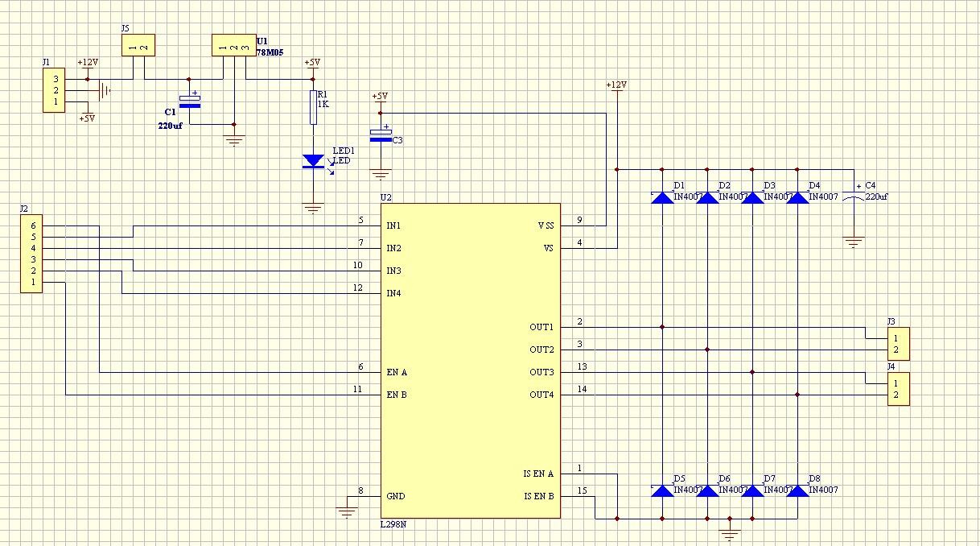The image size is (980, 546).
Task: Select capacitor C4 symbol
Action: (x=854, y=193)
